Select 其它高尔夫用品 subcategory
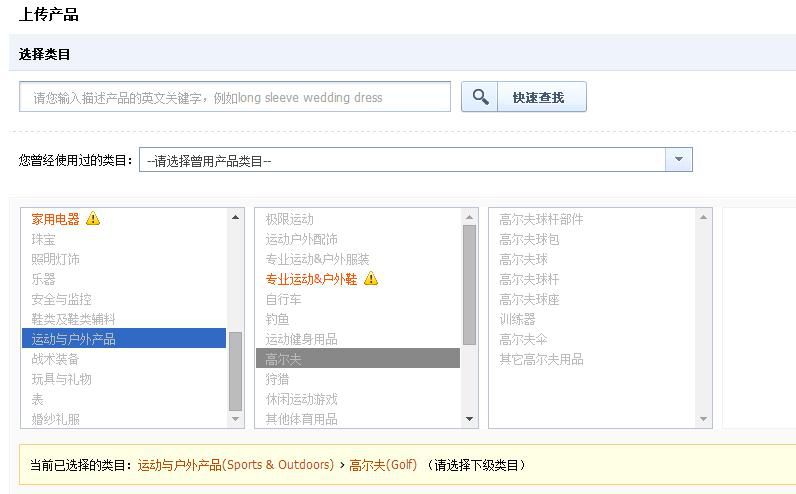Screen dimensions: 796x494 [541, 359]
